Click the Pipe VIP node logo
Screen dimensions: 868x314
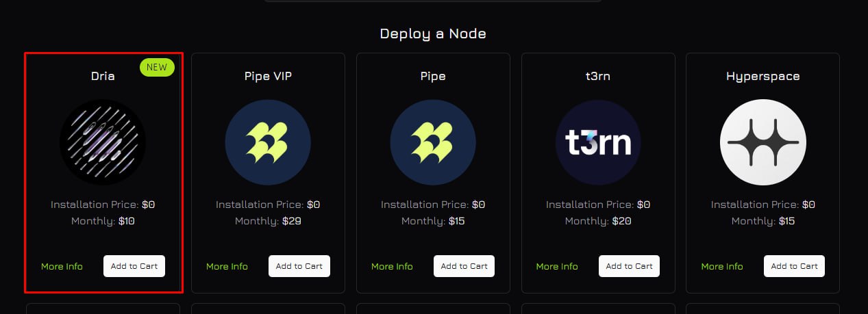pyautogui.click(x=268, y=142)
